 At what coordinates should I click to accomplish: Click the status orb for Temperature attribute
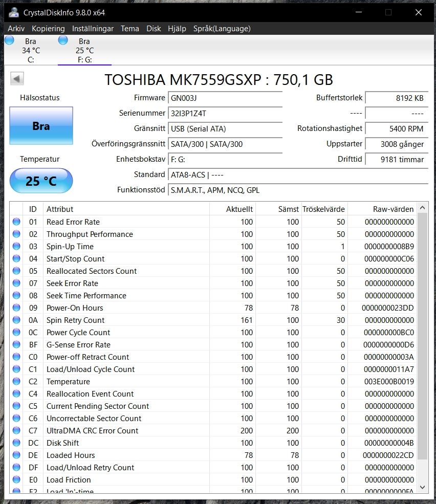[16, 381]
